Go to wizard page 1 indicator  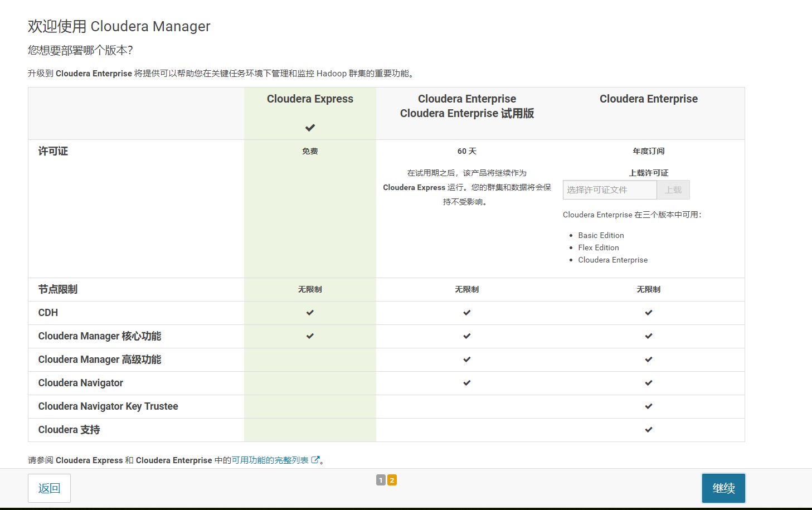click(x=381, y=480)
